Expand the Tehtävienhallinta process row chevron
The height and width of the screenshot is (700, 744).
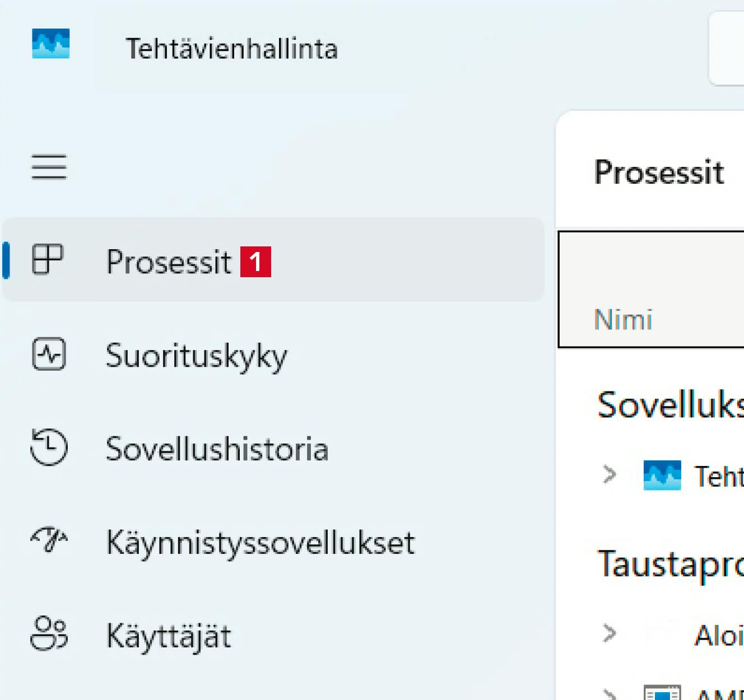click(x=609, y=475)
